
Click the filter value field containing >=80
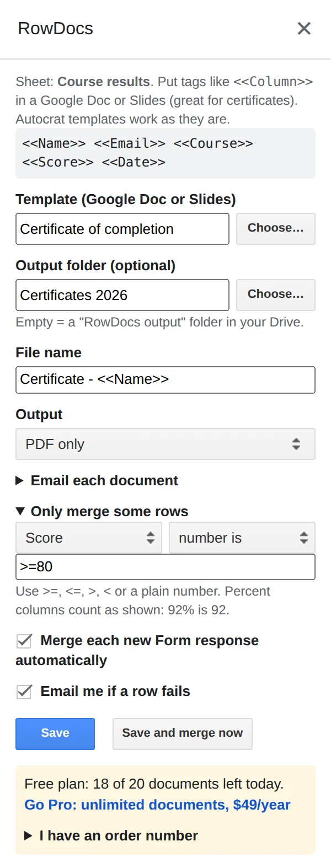(165, 567)
